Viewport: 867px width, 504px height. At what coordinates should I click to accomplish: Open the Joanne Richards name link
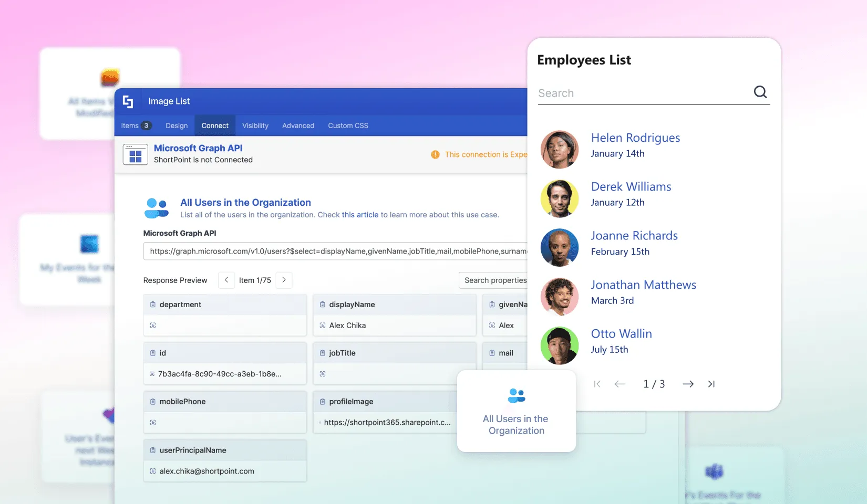[x=634, y=236]
